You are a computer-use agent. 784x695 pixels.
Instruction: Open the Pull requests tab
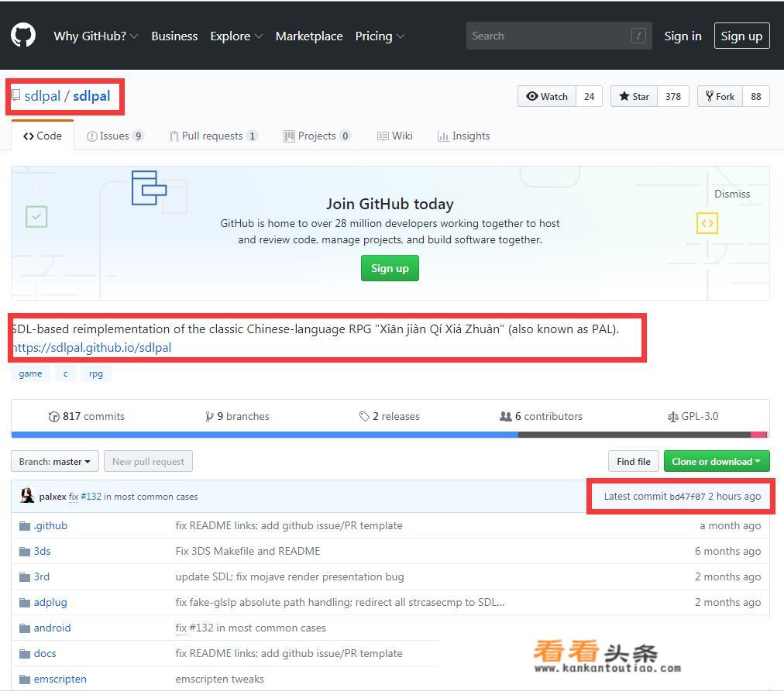214,136
